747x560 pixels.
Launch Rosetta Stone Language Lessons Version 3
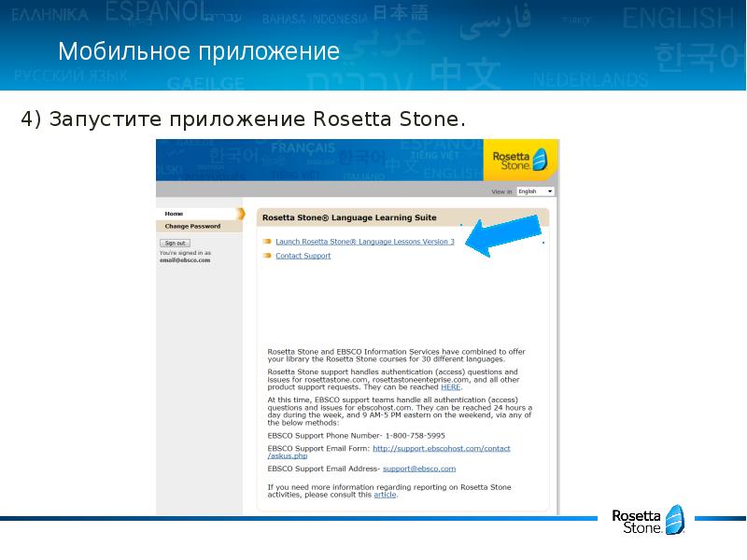click(x=365, y=242)
